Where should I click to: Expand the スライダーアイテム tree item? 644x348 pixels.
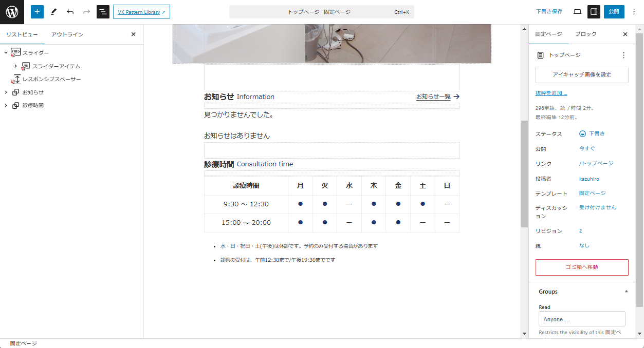[15, 66]
